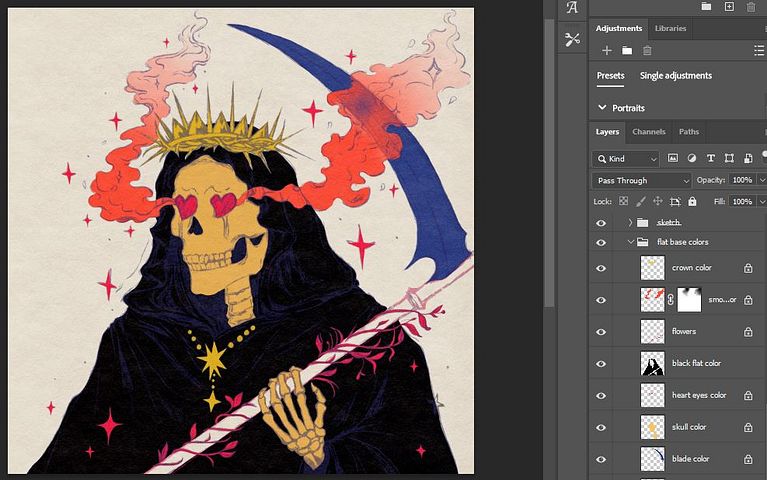Toggle visibility of the flowers layer
This screenshot has width=767, height=480.
coord(601,331)
